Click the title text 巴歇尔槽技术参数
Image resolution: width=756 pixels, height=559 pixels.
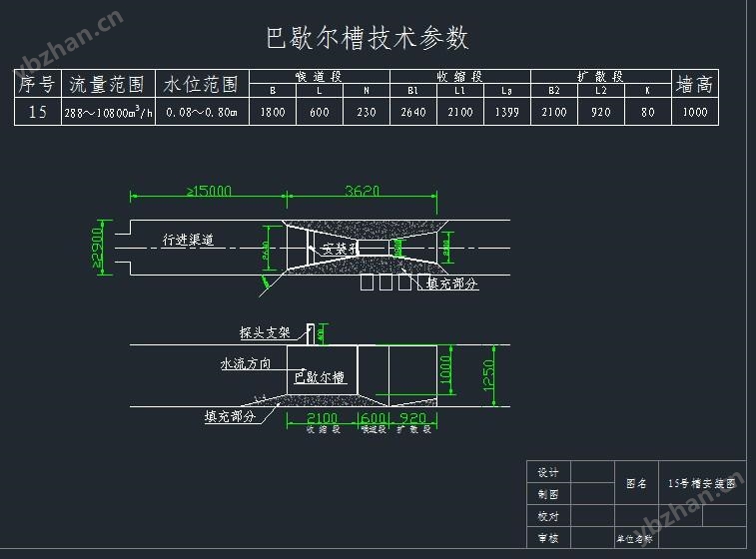point(368,39)
